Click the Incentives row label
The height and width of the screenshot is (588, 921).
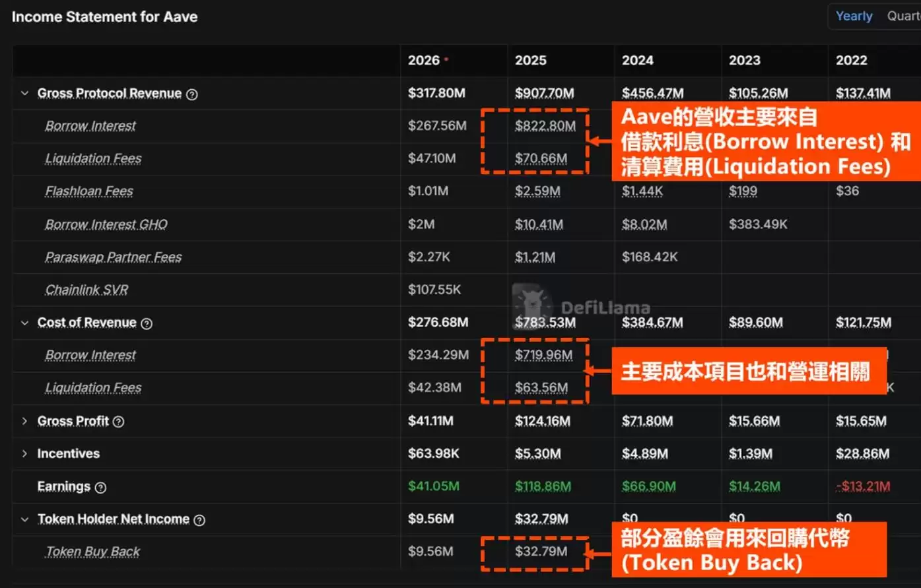coord(69,453)
